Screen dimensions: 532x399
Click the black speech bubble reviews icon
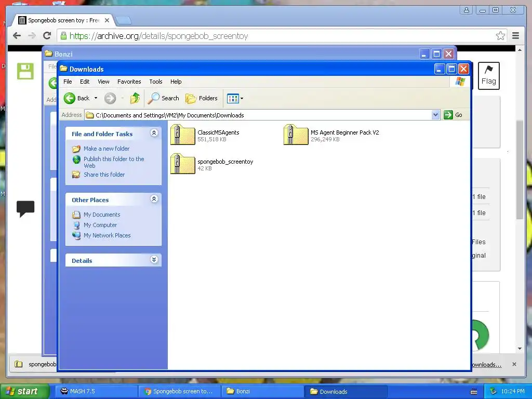(x=25, y=209)
